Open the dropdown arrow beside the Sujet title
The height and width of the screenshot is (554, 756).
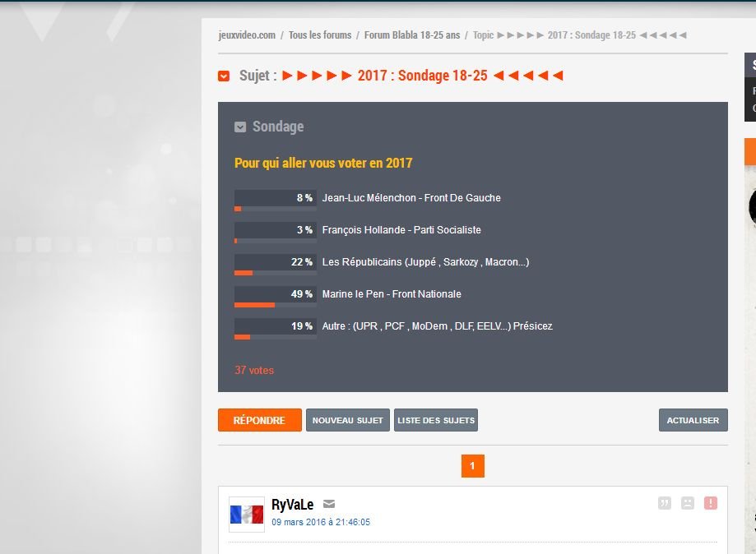point(224,76)
